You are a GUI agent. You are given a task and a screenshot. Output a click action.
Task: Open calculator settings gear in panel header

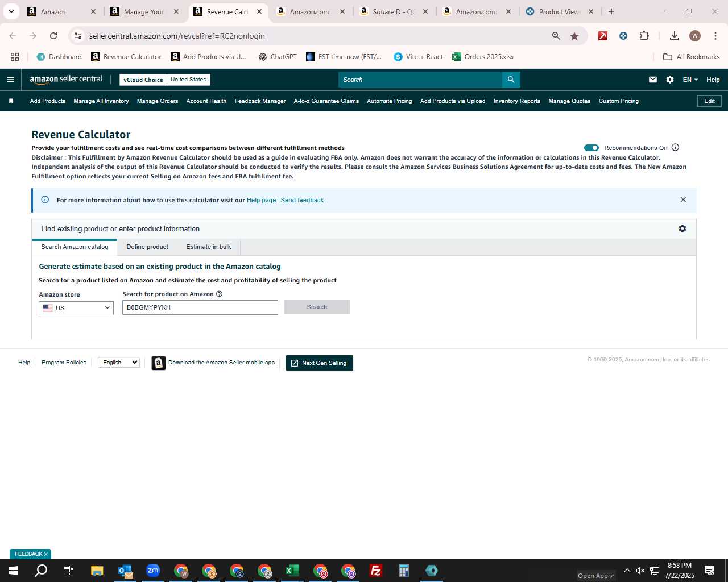pos(682,228)
